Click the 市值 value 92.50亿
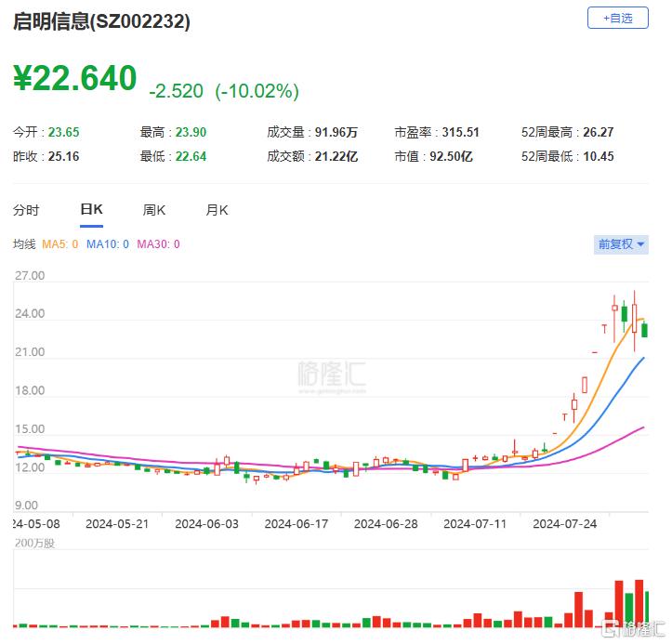The height and width of the screenshot is (644, 672). coord(451,156)
